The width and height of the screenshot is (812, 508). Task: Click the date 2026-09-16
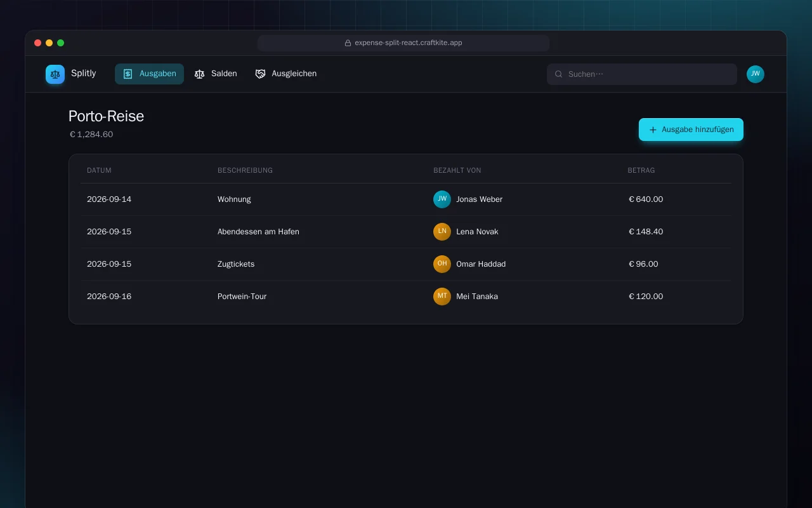[109, 297]
